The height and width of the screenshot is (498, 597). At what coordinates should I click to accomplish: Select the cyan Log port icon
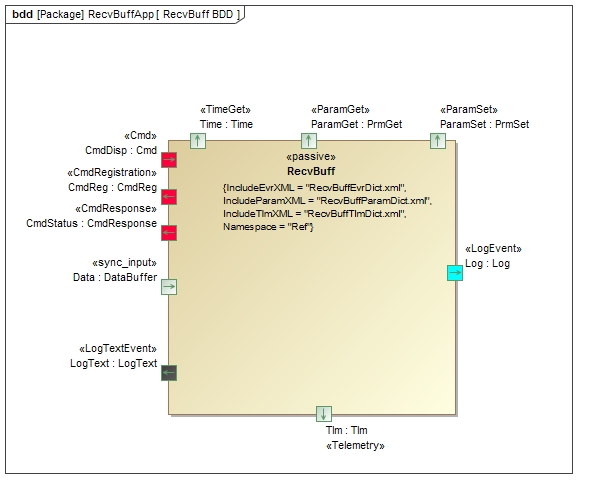pos(455,273)
